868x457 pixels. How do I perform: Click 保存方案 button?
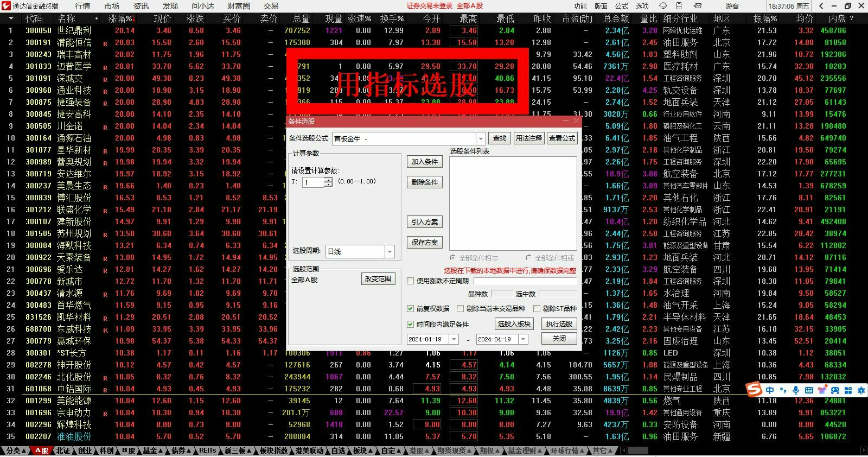pyautogui.click(x=425, y=243)
